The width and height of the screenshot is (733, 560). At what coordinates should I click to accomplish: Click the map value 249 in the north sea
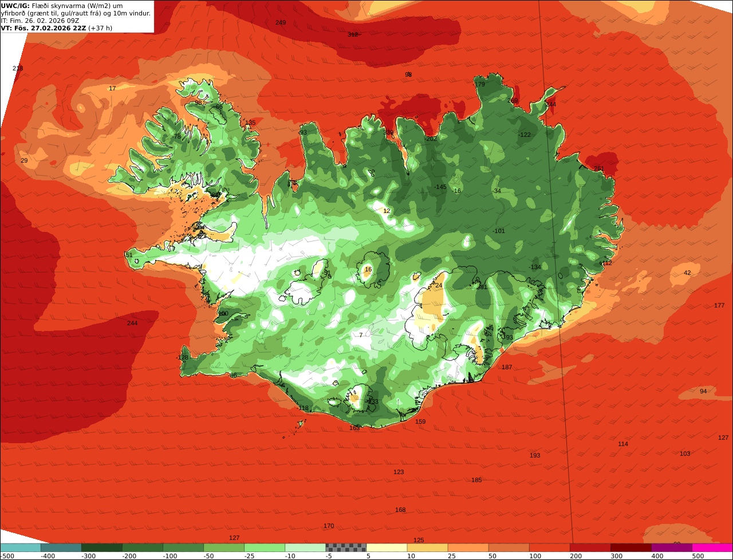[281, 23]
